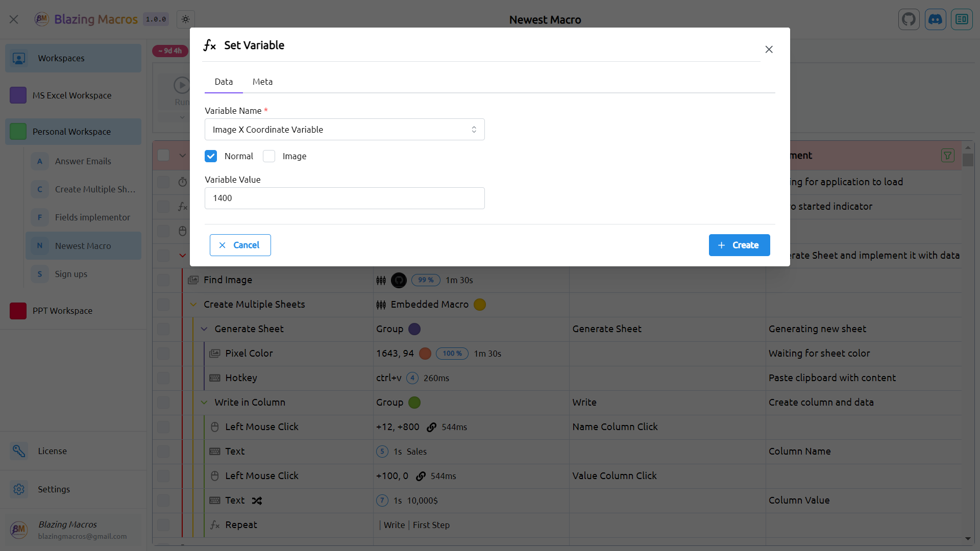The image size is (980, 551).
Task: Tick the Find Image row checkbox
Action: click(163, 280)
